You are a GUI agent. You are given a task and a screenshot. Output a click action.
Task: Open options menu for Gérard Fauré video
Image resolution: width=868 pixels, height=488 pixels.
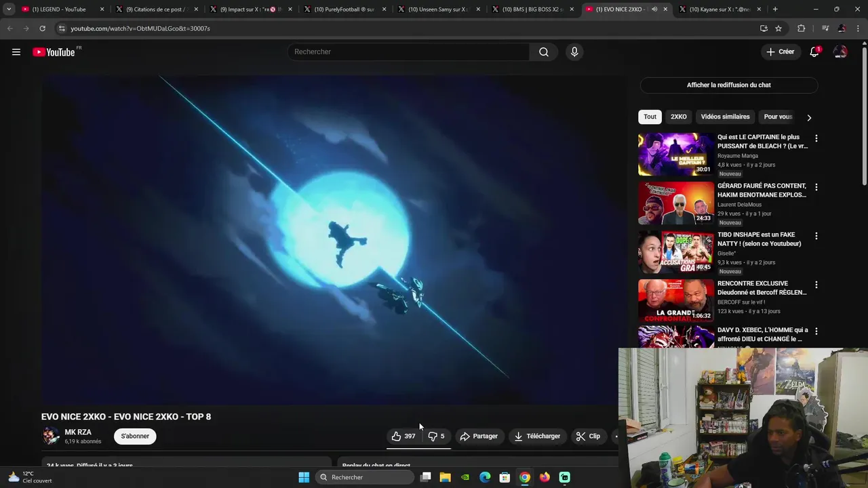pyautogui.click(x=816, y=187)
